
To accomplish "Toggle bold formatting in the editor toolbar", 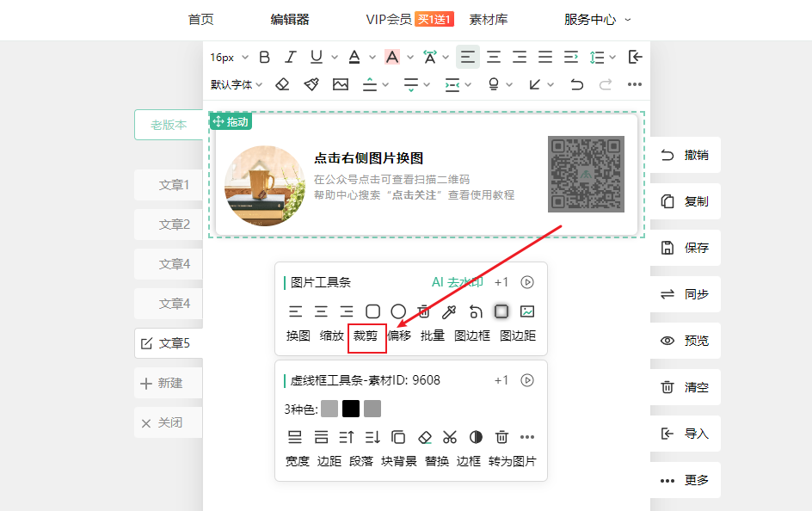I will click(x=265, y=57).
